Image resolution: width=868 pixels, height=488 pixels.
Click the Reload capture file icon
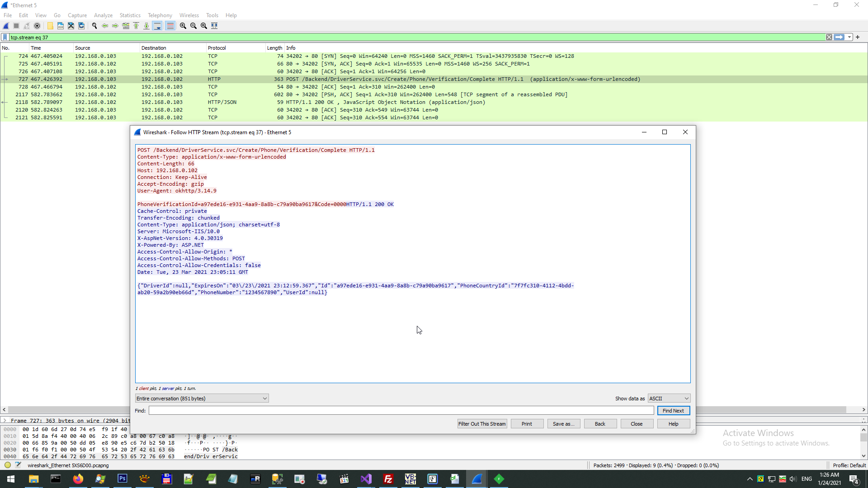point(81,26)
